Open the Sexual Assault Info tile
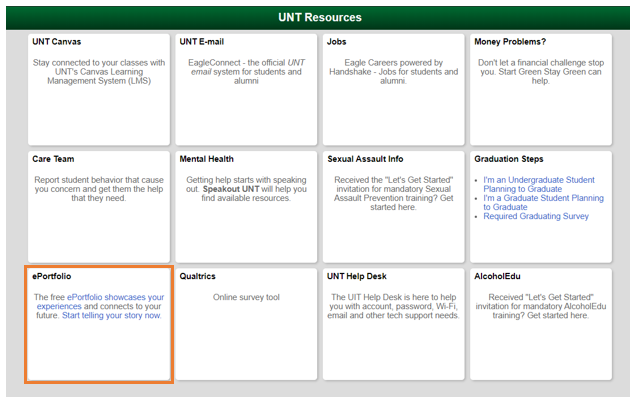Screen dimensions: 640x404 393,207
